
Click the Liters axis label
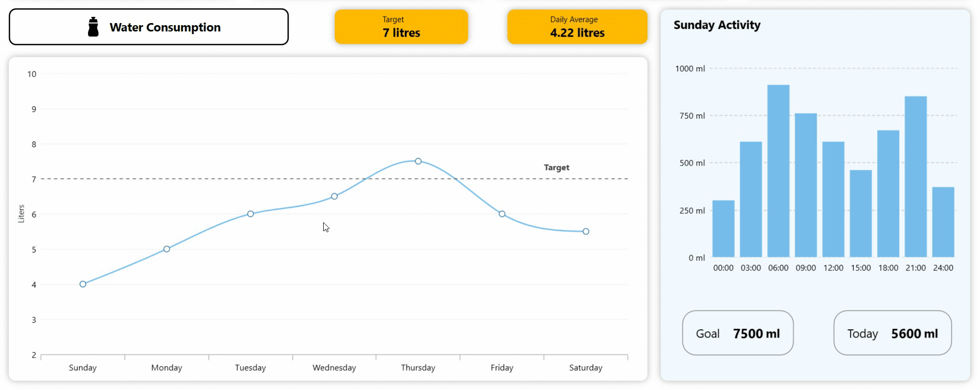(22, 212)
